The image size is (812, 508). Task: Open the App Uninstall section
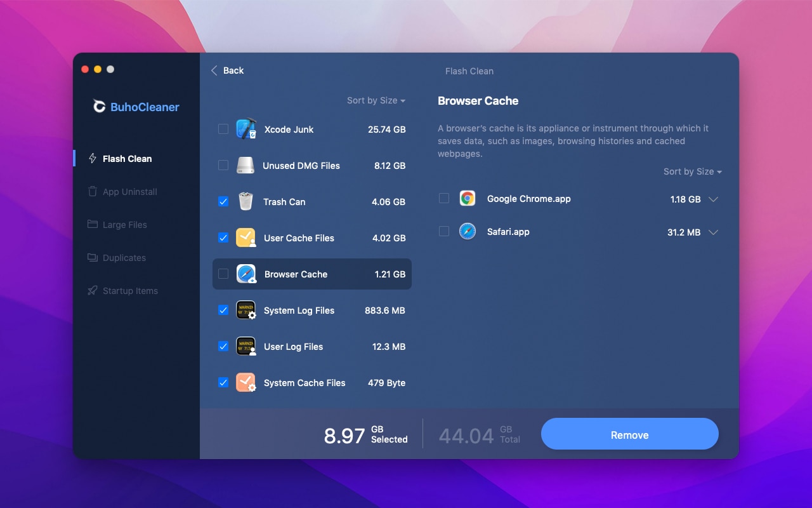click(x=129, y=192)
